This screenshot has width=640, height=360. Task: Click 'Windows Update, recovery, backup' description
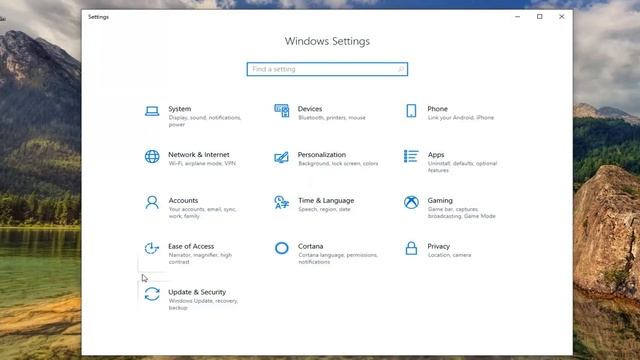pos(203,304)
